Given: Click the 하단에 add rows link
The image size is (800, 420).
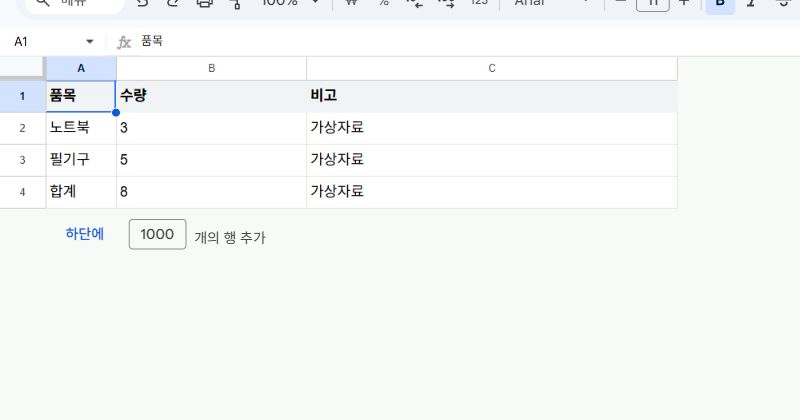Looking at the screenshot, I should [x=85, y=234].
